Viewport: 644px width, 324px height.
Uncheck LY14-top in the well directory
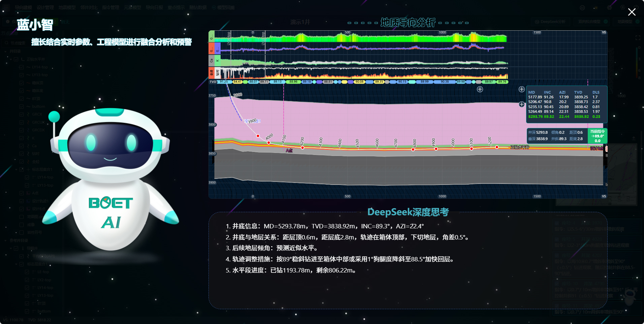point(22,67)
